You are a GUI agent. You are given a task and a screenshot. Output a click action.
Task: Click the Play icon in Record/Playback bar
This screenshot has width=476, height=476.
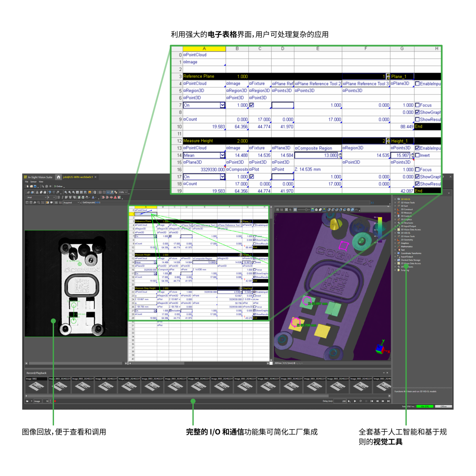pyautogui.click(x=355, y=401)
